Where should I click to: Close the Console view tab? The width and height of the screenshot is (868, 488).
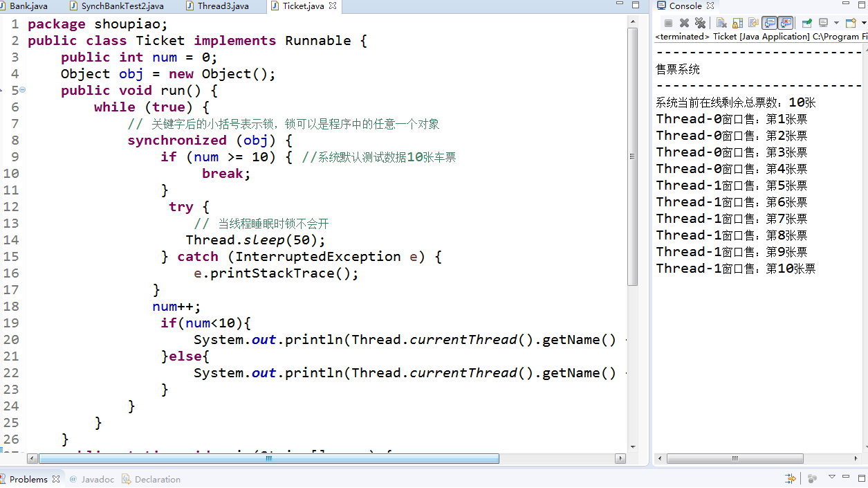tap(710, 6)
